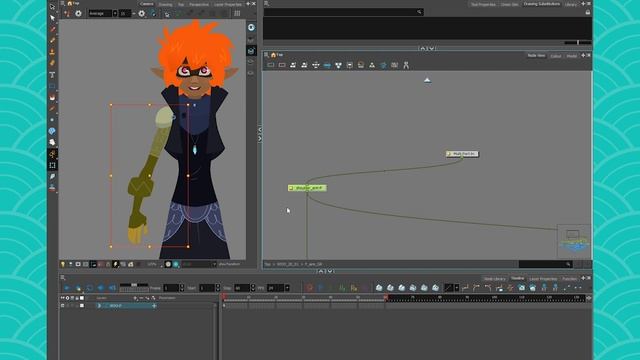Click the light bulb icon below Camera view
This screenshot has height=360, width=640.
click(x=62, y=264)
